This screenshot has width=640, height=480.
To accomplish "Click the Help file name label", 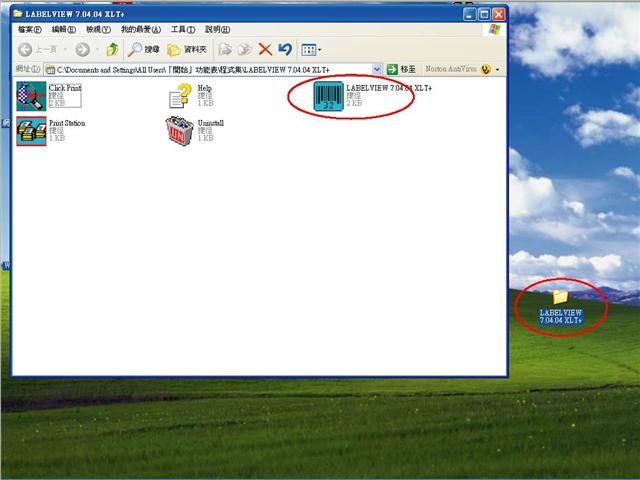I will tap(204, 88).
